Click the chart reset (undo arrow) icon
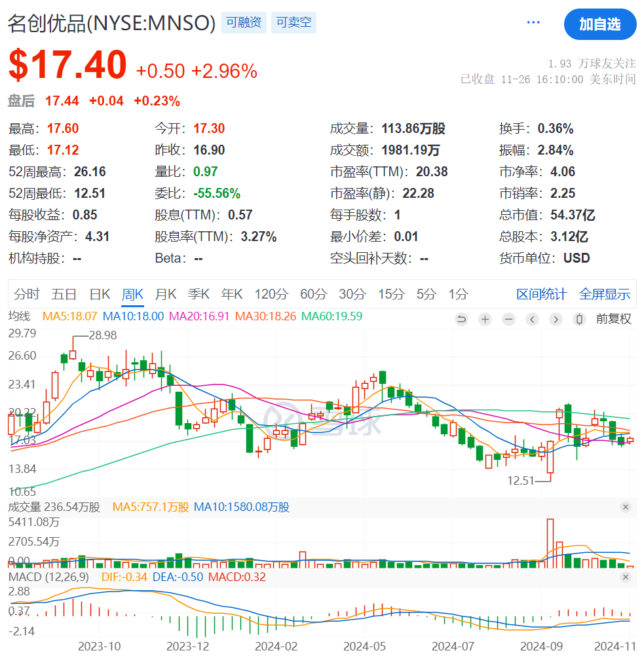Viewport: 644px width, 657px height. coord(461,320)
